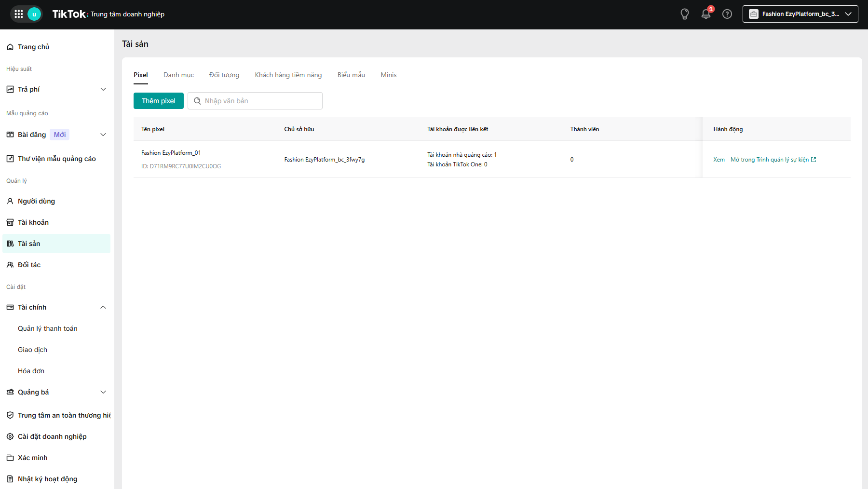Open the help question mark icon
The image size is (868, 489).
coord(727,14)
